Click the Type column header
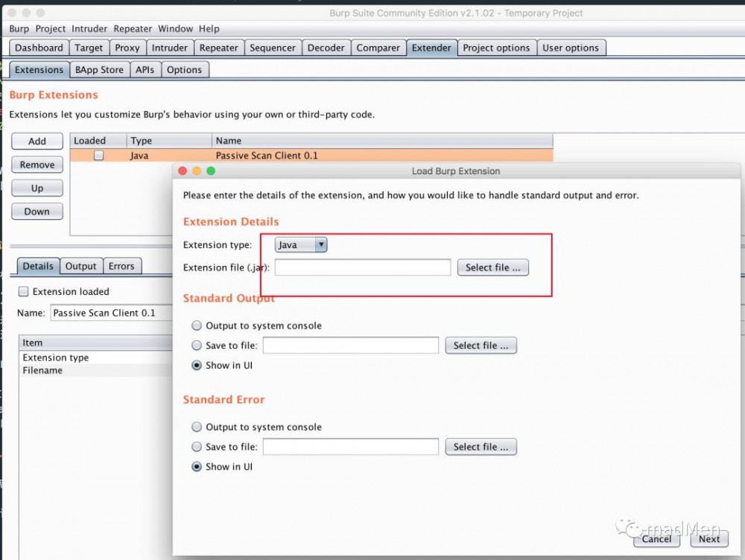This screenshot has width=745, height=560. click(169, 141)
